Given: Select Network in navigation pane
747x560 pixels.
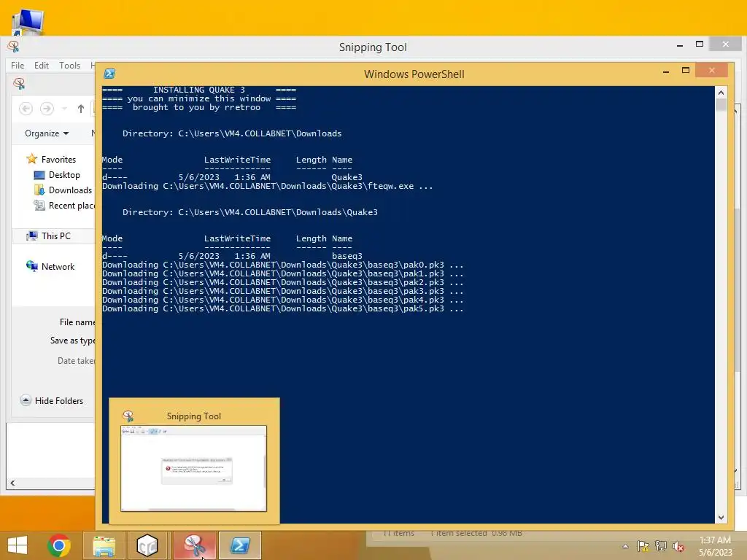Looking at the screenshot, I should [51, 266].
